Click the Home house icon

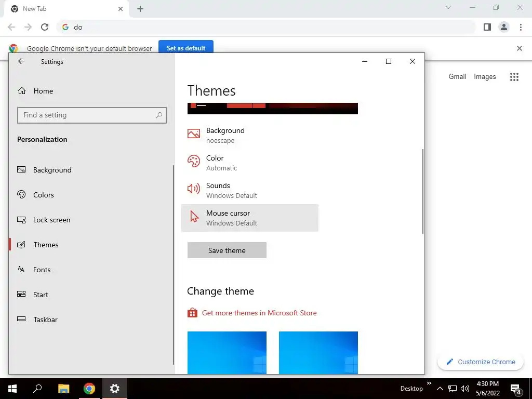coord(22,90)
